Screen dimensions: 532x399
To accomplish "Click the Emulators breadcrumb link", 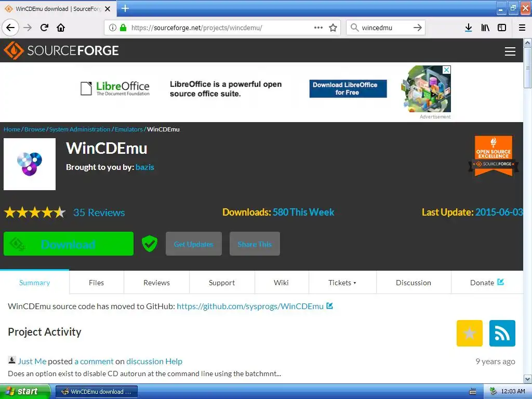I will (x=129, y=129).
